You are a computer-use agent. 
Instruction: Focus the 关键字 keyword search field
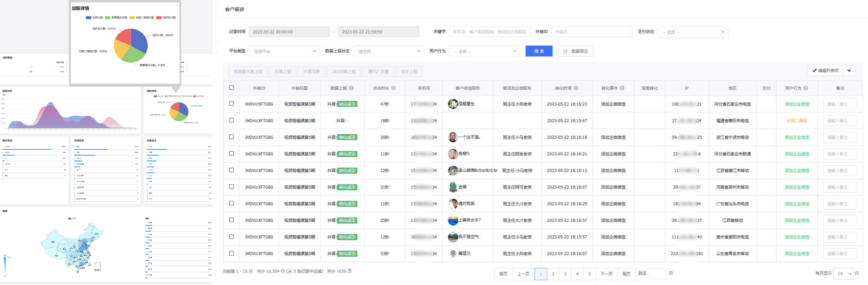pyautogui.click(x=489, y=32)
